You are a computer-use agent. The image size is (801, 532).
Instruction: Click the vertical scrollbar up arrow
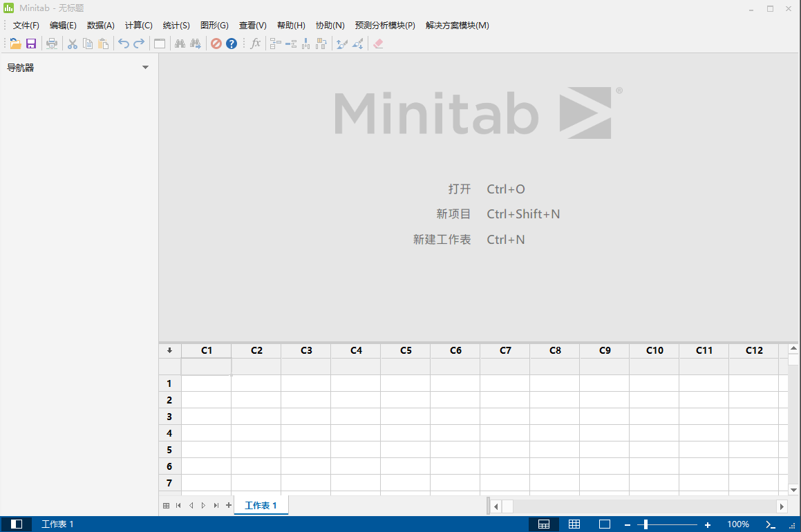[793, 349]
